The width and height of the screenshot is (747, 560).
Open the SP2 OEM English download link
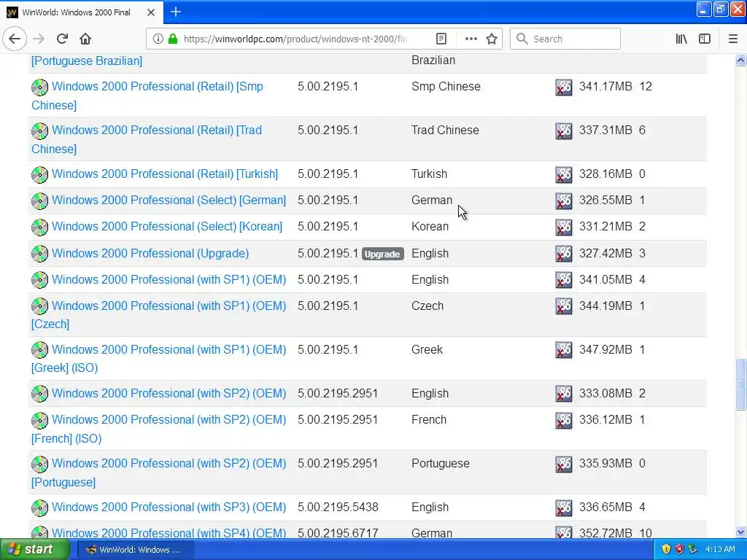click(x=169, y=393)
